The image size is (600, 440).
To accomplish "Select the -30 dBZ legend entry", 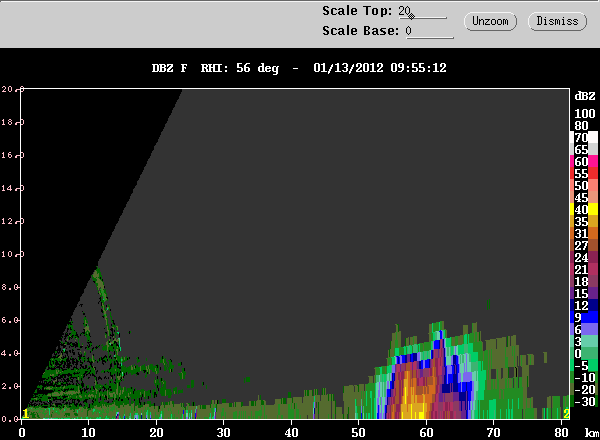I will pyautogui.click(x=583, y=401).
